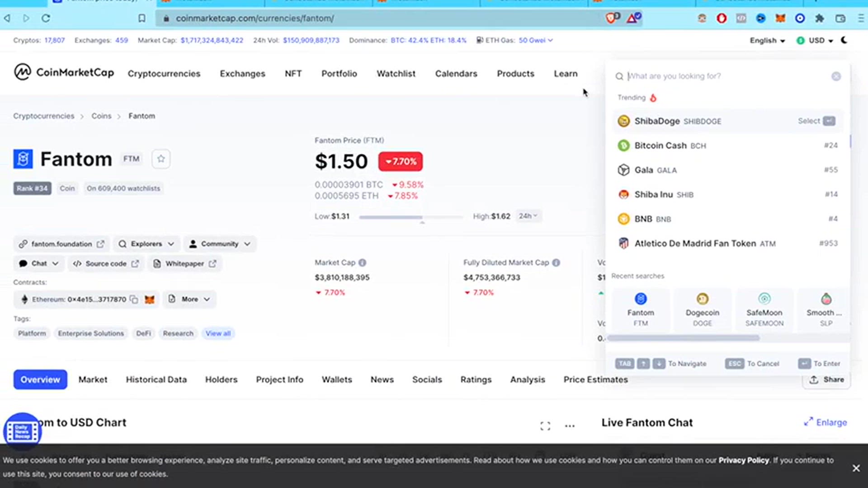Click the CoinMarketCap logo
Viewport: 868px width, 488px height.
[64, 72]
